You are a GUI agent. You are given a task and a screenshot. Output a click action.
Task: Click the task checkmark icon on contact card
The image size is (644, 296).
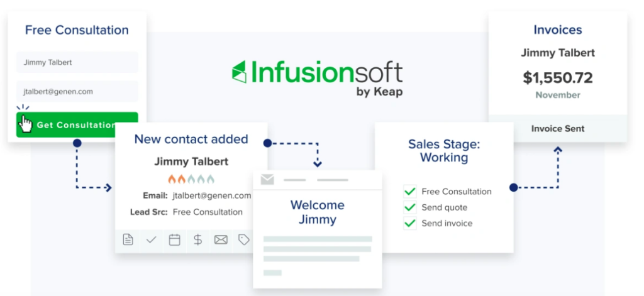click(x=151, y=239)
